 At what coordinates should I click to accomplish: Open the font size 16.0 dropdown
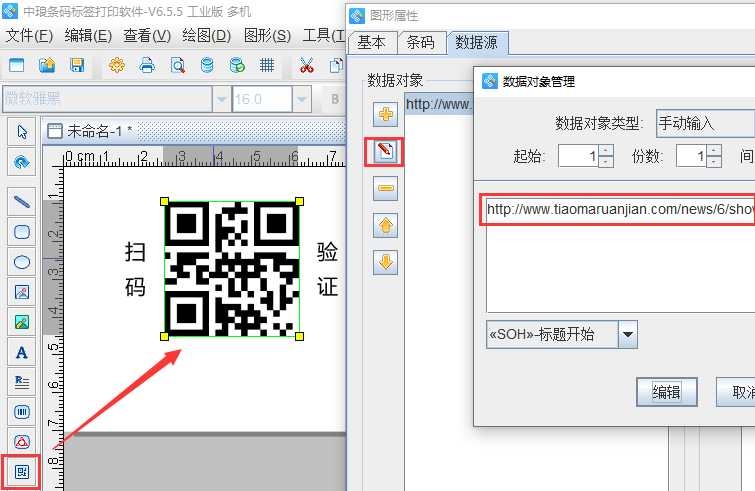tap(303, 99)
